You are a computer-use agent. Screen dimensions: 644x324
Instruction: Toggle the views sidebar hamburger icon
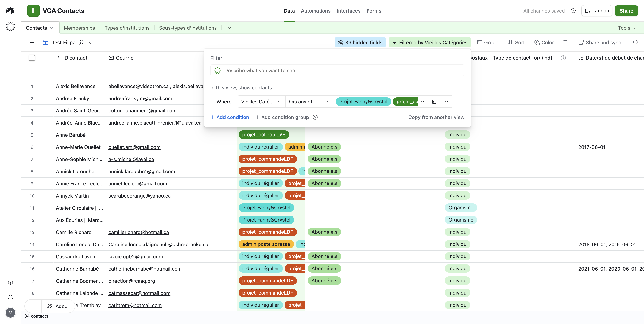coord(32,43)
